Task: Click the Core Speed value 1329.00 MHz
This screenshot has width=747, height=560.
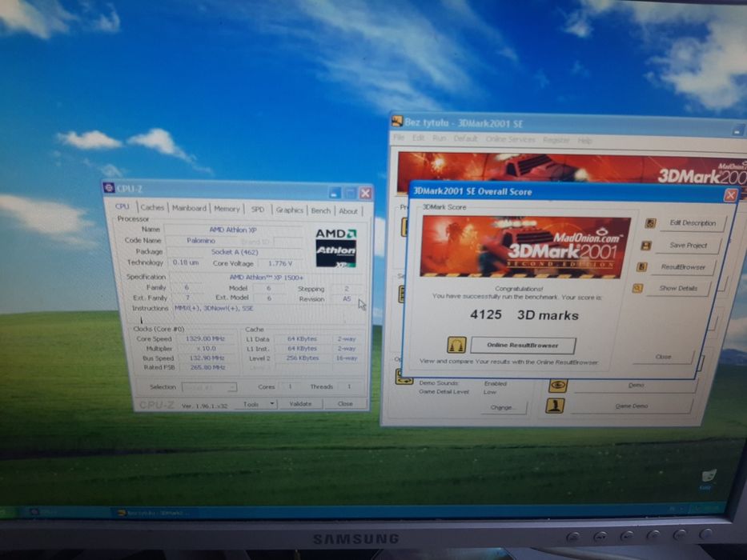Action: point(205,338)
